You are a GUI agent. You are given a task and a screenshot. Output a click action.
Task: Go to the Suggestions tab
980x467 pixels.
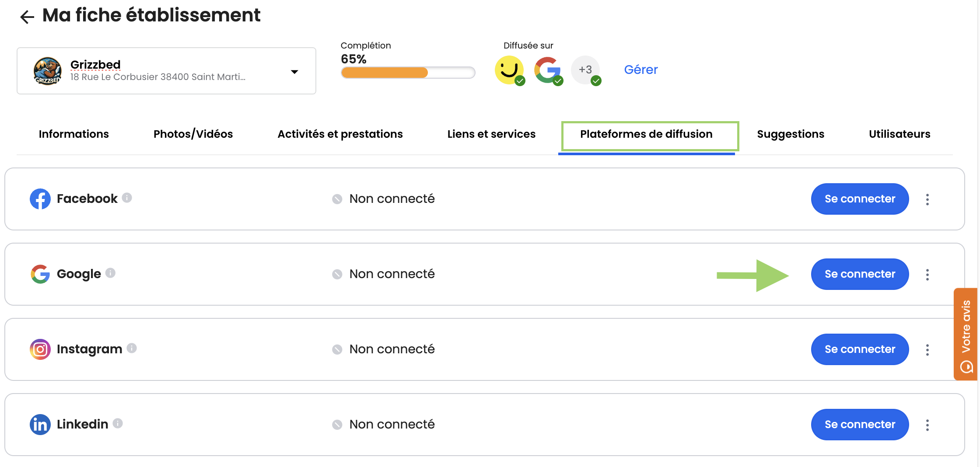pyautogui.click(x=790, y=134)
